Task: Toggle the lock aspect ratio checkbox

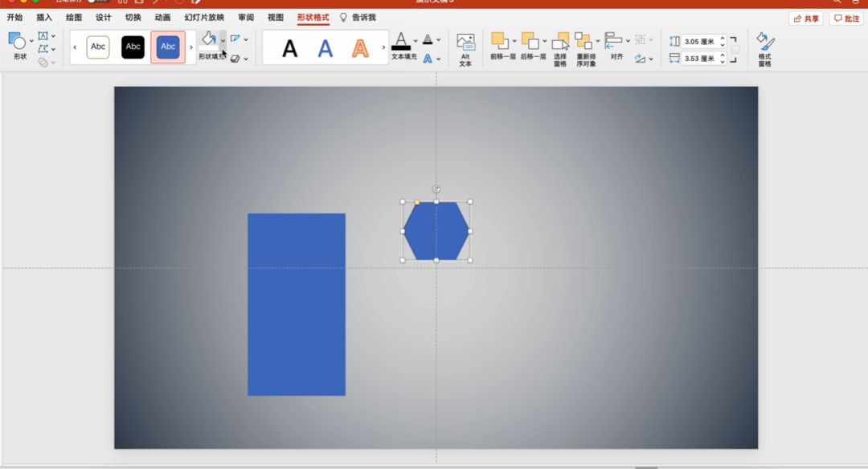Action: [735, 49]
